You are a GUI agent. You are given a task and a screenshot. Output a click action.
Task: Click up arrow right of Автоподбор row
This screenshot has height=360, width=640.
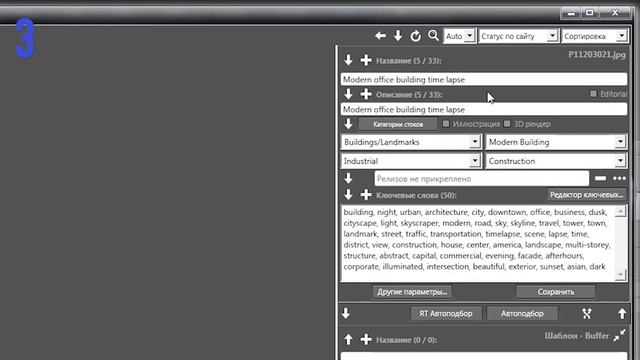pyautogui.click(x=622, y=313)
